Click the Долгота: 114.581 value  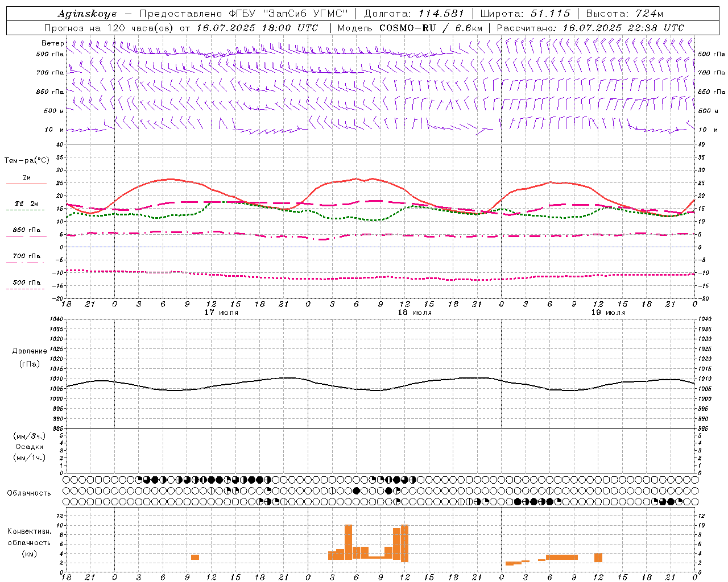pyautogui.click(x=414, y=14)
